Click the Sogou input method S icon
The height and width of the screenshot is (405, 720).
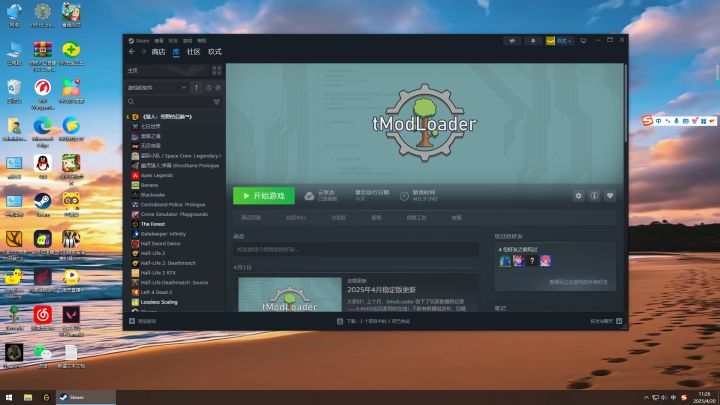tap(647, 121)
